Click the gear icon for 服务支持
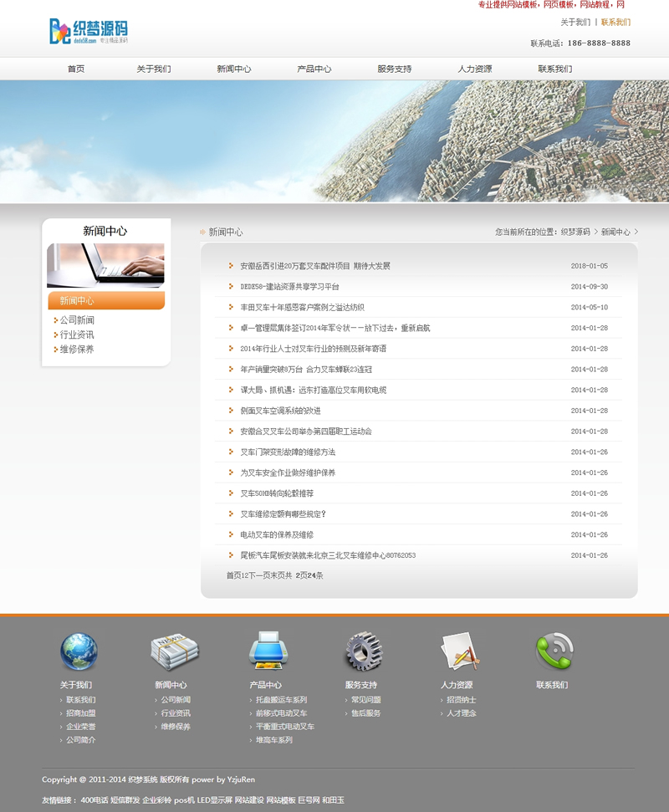 pos(364,651)
